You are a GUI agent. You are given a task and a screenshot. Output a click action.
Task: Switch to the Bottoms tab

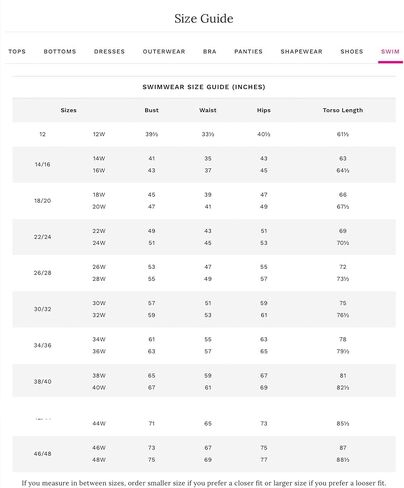pyautogui.click(x=60, y=51)
